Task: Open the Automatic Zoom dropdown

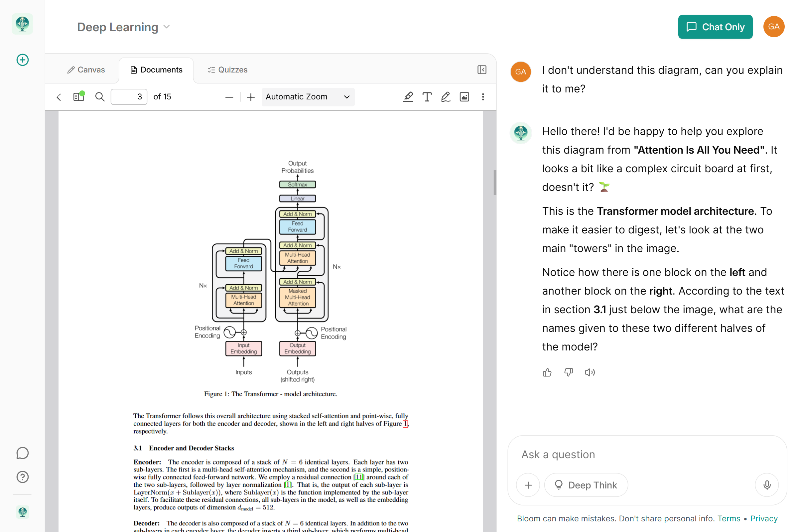Action: 307,97
